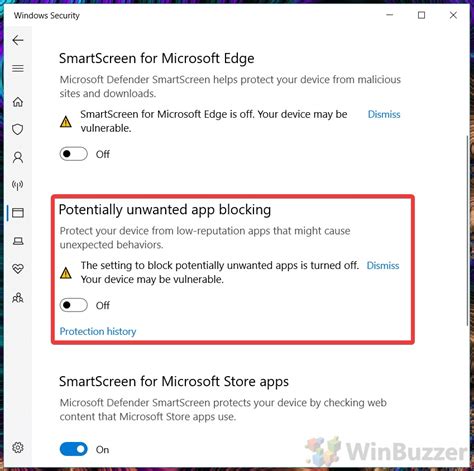Open Device security laptop icon

pos(18,241)
